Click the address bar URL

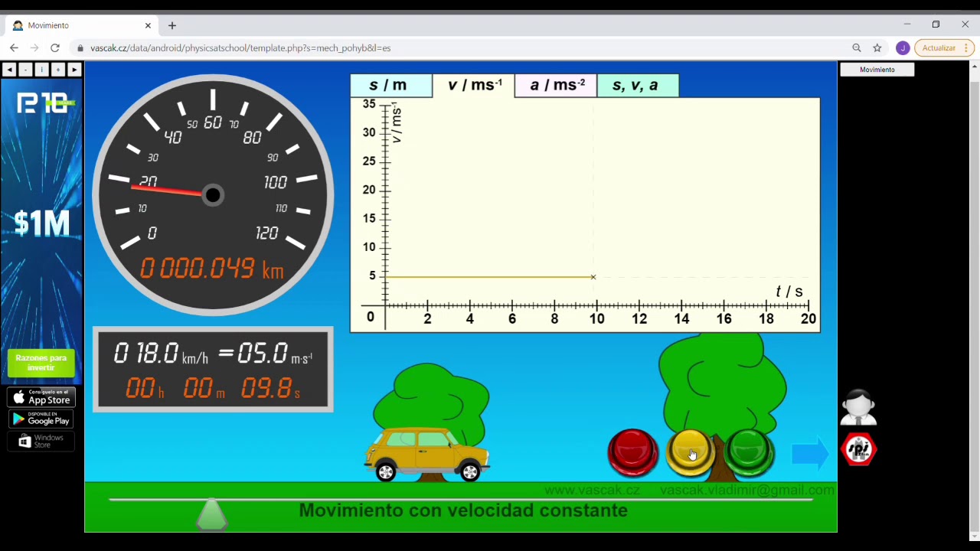240,47
